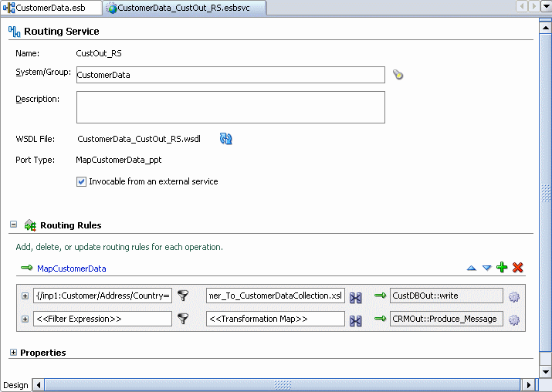This screenshot has height=392, width=552.
Task: Expand the Properties section
Action: pyautogui.click(x=13, y=352)
